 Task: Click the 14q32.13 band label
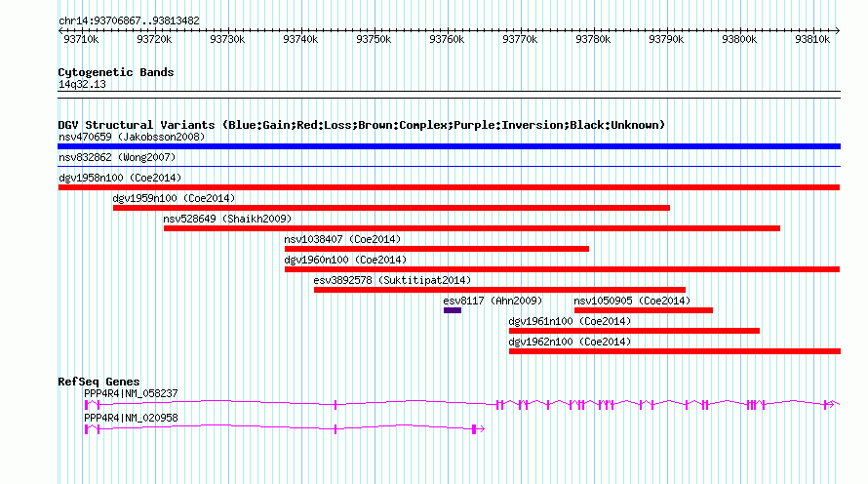[82, 84]
